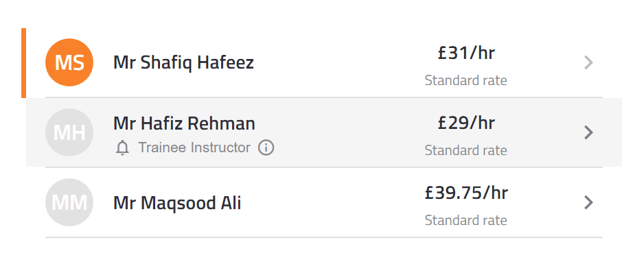Click Standard rate under £31/hr
The height and width of the screenshot is (262, 644).
[465, 80]
